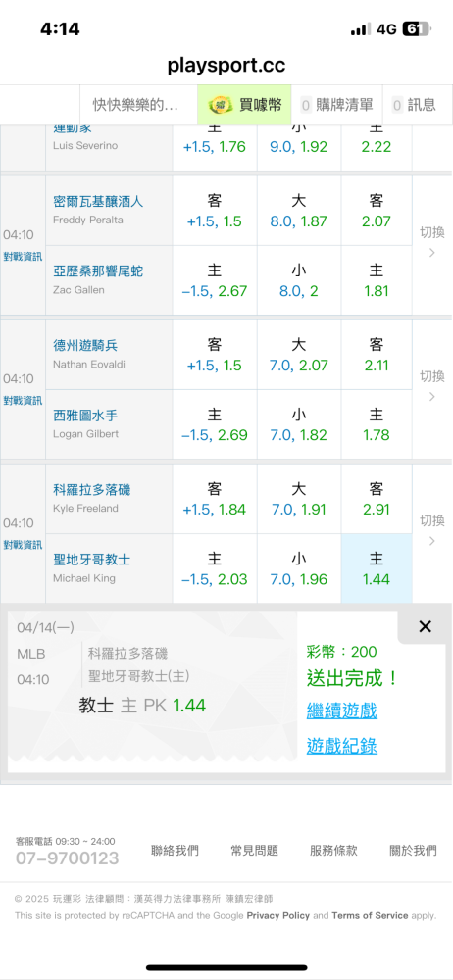Screen dimensions: 453x980
Task: Open team page 西雅圖水手
Action: tap(85, 416)
